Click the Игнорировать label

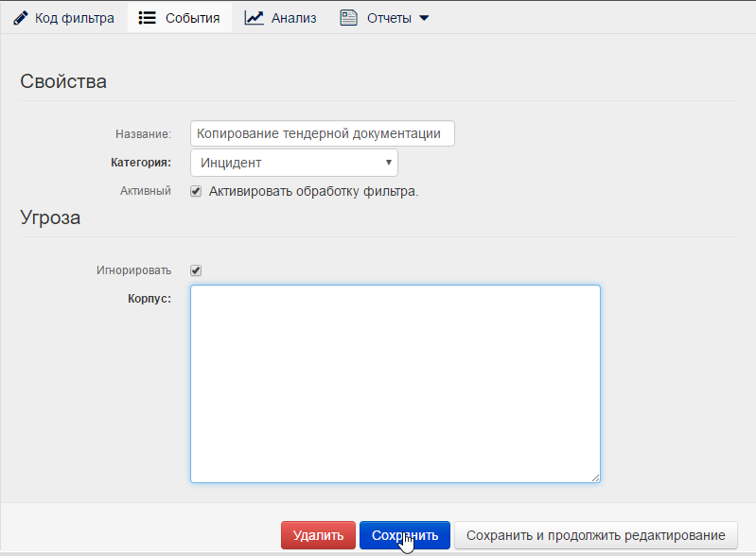coord(133,270)
